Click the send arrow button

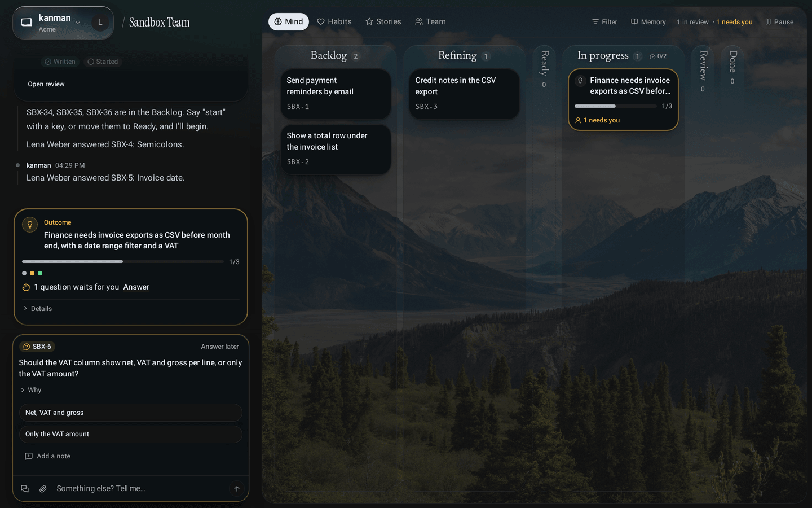tap(237, 489)
